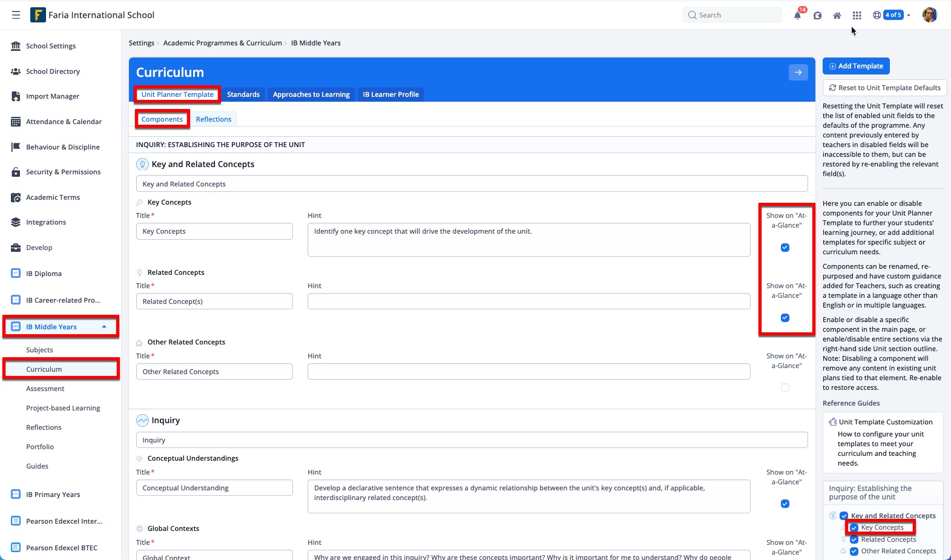Toggle At-a-Glance checkbox for Other Related Concepts

coord(785,387)
